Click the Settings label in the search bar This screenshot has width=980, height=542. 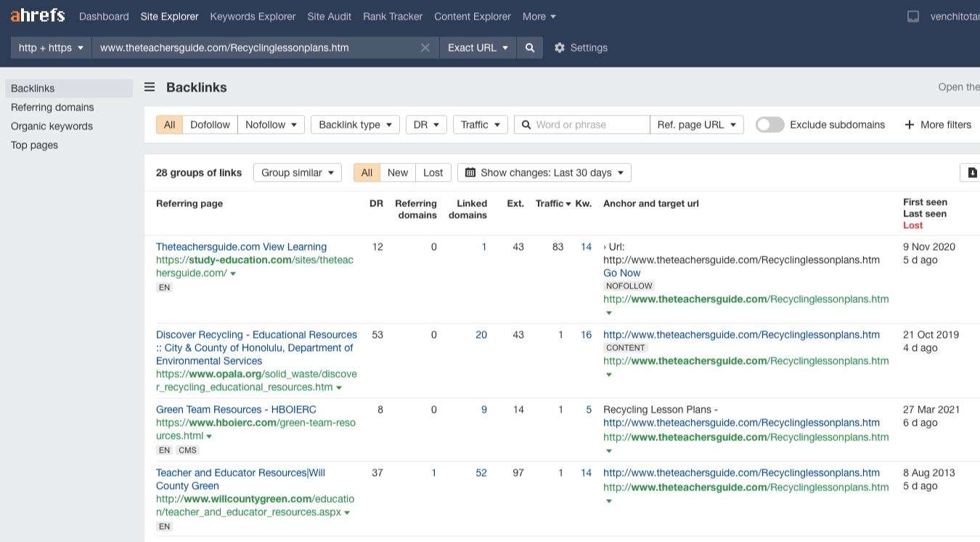(x=589, y=48)
